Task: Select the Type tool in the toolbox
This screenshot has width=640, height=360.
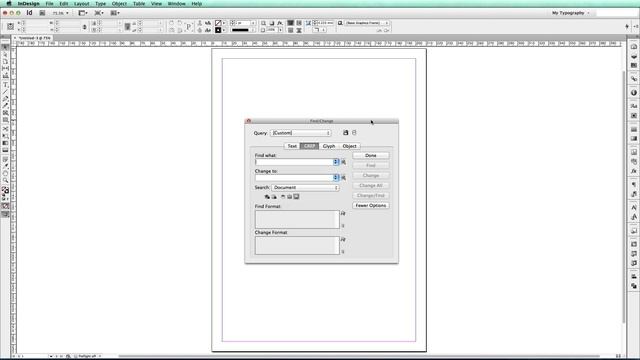Action: click(x=5, y=84)
